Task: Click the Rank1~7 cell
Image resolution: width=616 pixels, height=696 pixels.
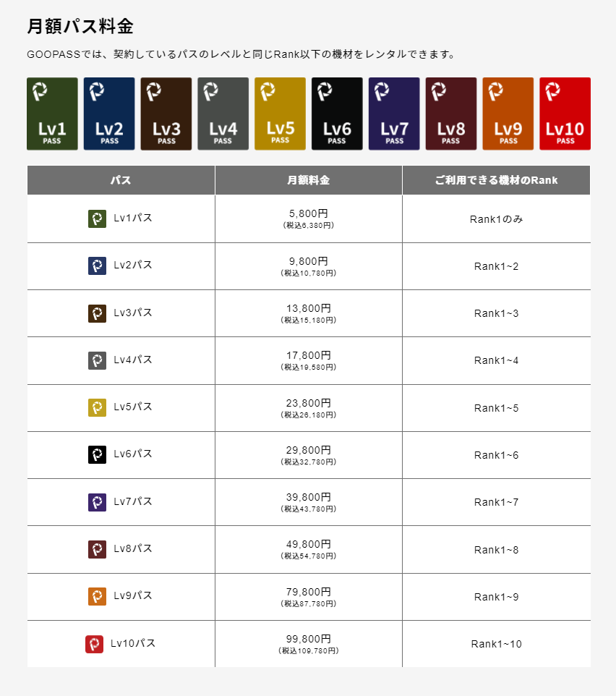Action: tap(496, 502)
